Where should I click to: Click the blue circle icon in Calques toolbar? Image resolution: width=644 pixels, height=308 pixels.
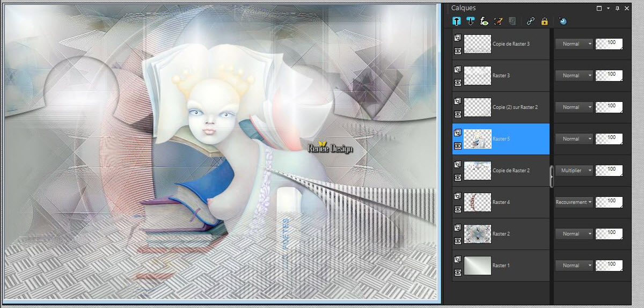tap(562, 21)
